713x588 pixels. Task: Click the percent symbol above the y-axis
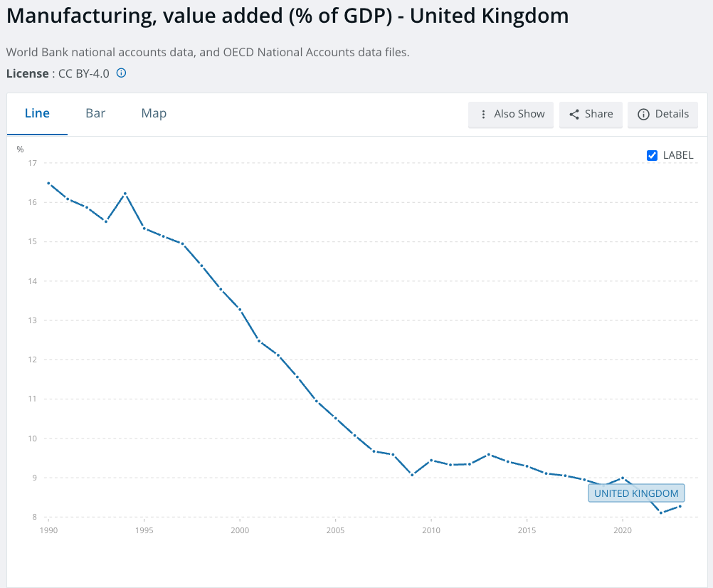[x=20, y=149]
